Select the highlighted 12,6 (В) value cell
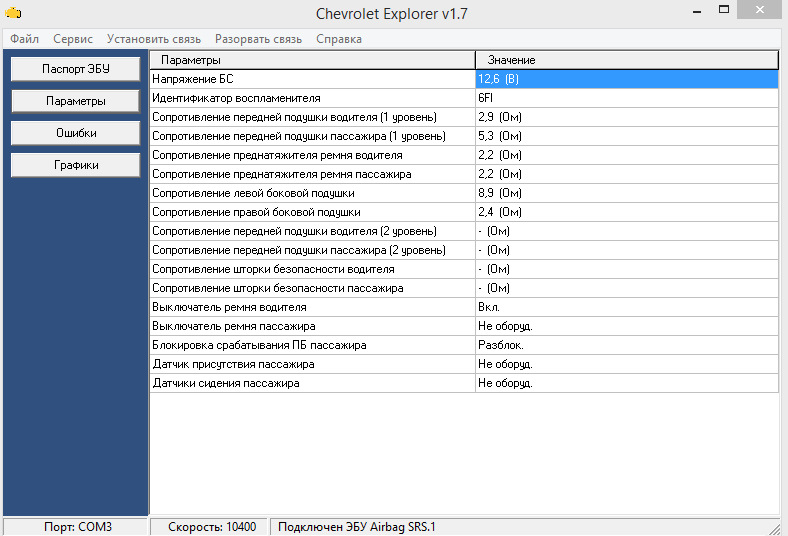 pyautogui.click(x=627, y=79)
